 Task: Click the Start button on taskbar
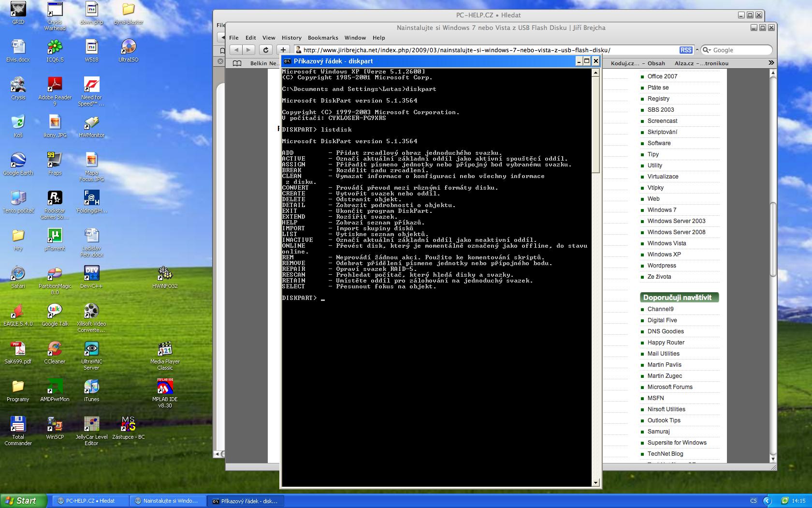[x=23, y=501]
